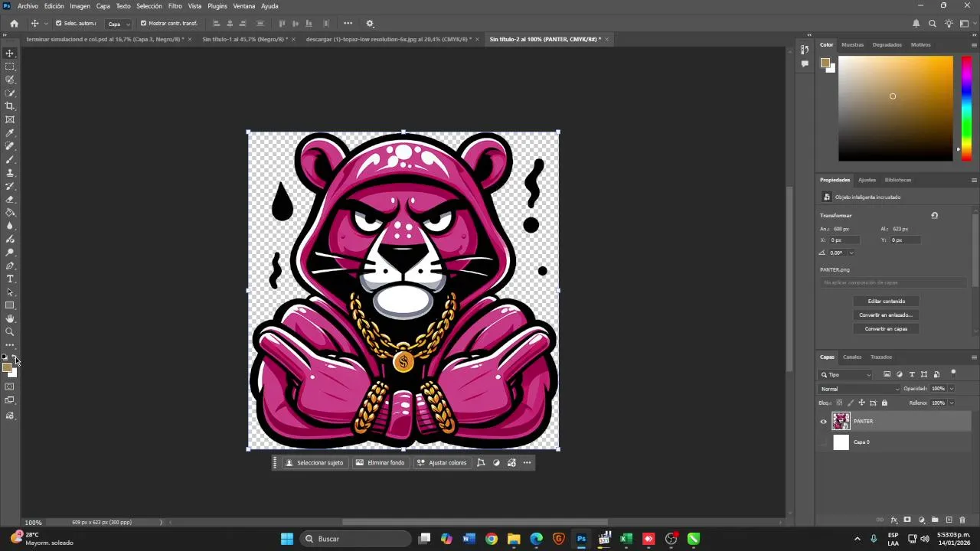Image resolution: width=980 pixels, height=551 pixels.
Task: Toggle filter for text layers
Action: [912, 374]
